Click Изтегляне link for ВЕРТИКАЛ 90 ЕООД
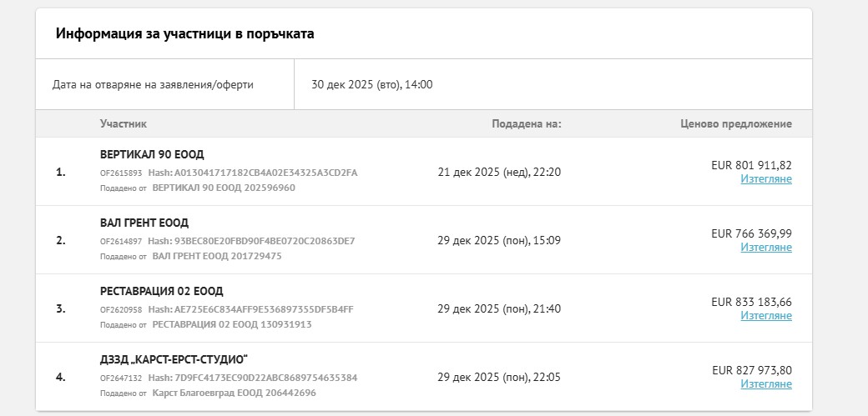The height and width of the screenshot is (416, 868). [x=765, y=179]
